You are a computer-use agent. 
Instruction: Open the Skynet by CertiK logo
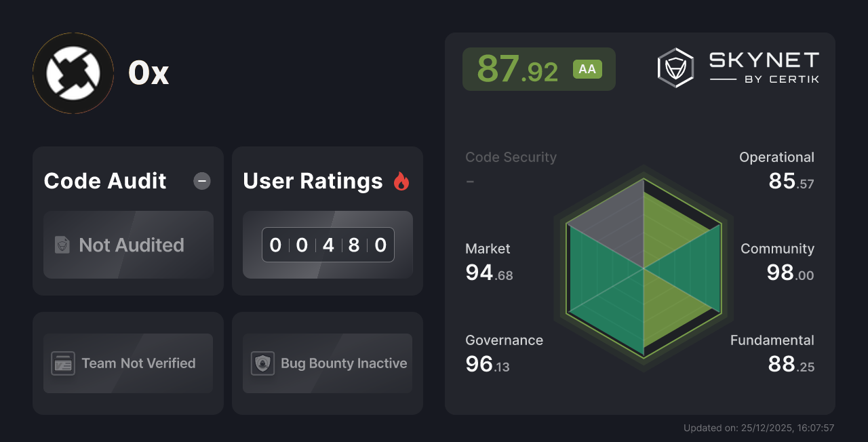[738, 66]
